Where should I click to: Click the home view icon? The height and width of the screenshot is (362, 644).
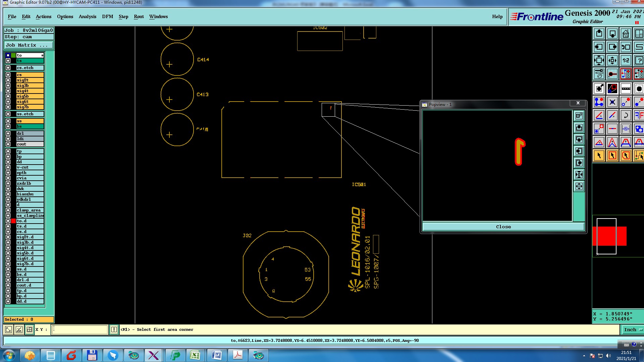point(626,34)
